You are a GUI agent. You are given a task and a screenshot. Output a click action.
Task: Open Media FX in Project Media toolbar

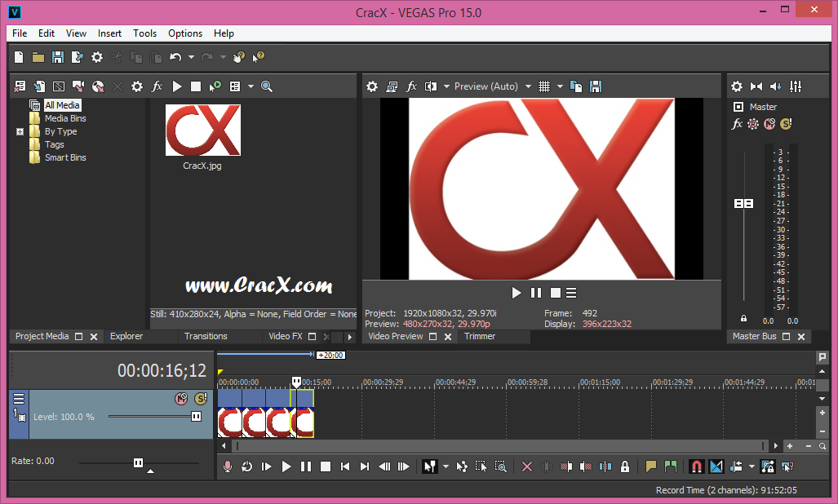(x=157, y=86)
